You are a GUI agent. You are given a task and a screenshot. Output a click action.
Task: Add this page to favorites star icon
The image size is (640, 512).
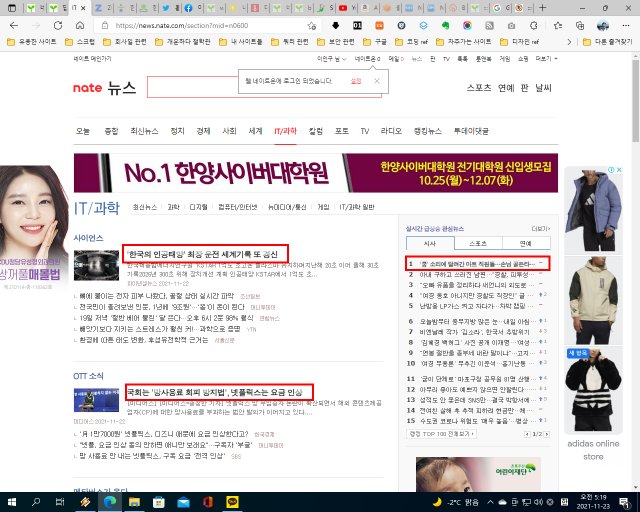(312, 26)
